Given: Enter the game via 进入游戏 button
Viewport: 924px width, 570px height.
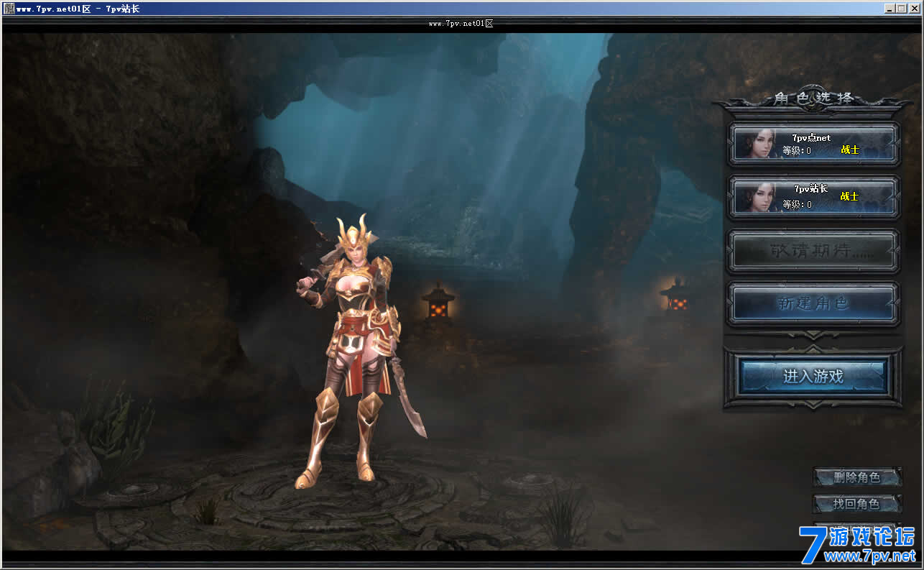Looking at the screenshot, I should 813,377.
